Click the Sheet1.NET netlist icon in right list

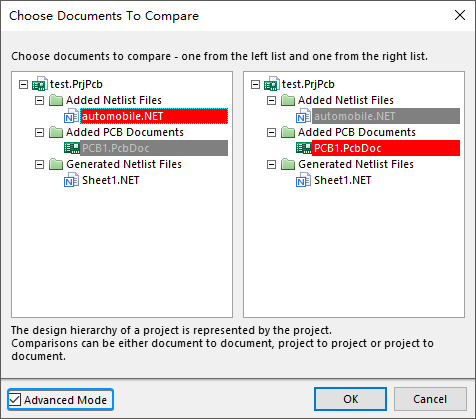303,180
